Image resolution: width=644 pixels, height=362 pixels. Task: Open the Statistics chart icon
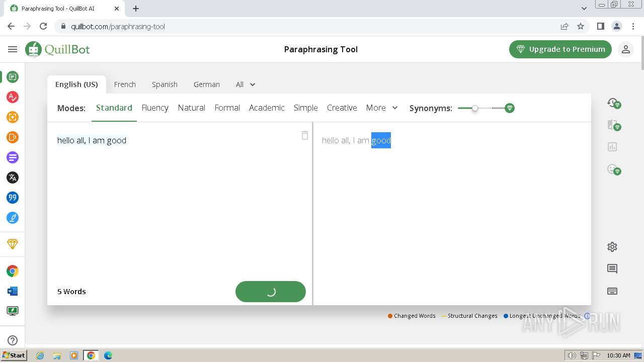[x=612, y=147]
